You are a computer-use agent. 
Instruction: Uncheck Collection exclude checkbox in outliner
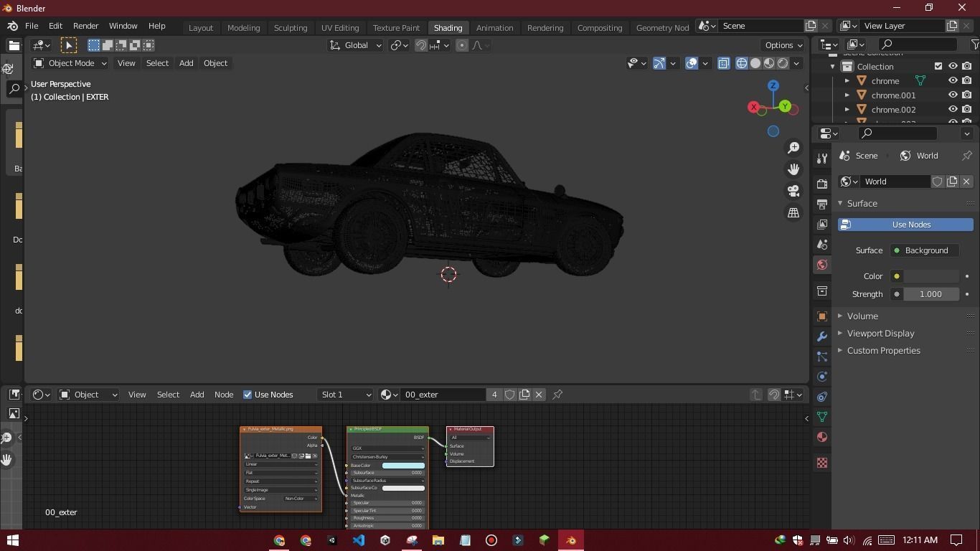coord(938,66)
